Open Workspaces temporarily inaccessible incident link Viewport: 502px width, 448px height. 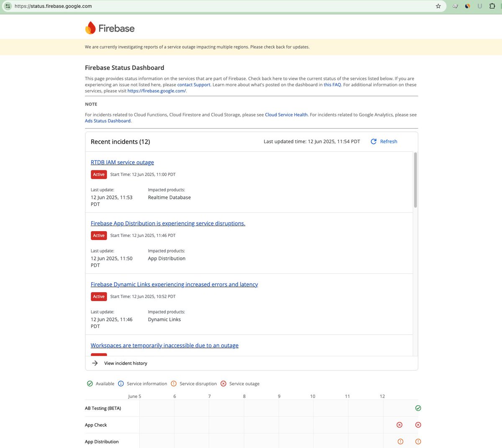tap(164, 346)
